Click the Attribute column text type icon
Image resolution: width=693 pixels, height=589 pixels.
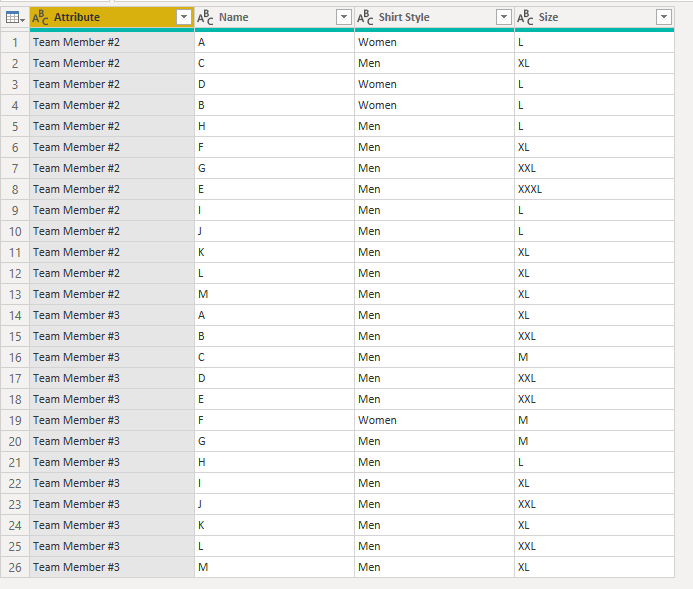tap(40, 18)
